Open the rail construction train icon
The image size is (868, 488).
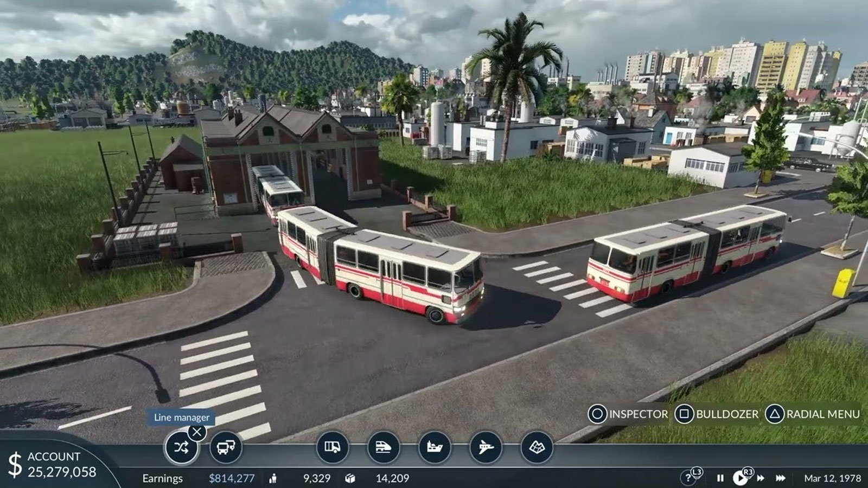(x=384, y=447)
